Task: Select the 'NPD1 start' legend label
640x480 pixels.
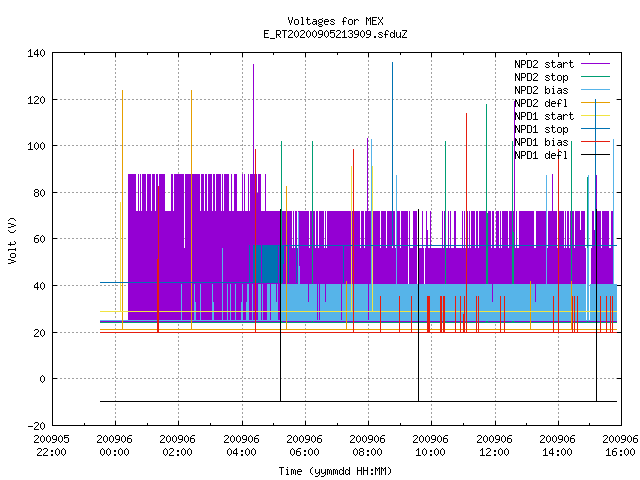Action: point(544,116)
